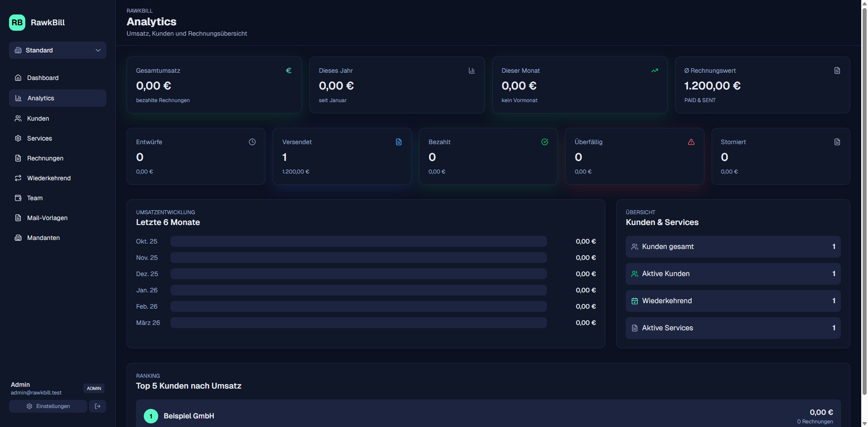Click the Überfällig warning triangle icon
This screenshot has width=868, height=427.
[691, 142]
